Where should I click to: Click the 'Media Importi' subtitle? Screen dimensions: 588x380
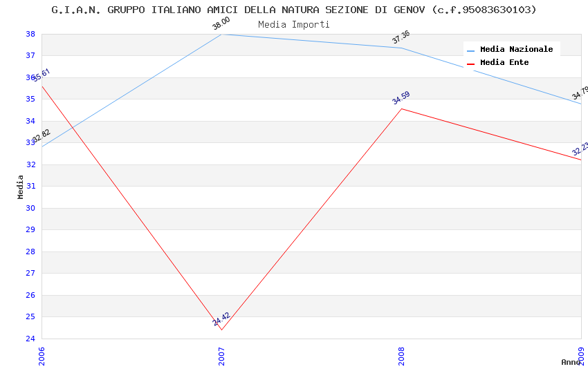(x=293, y=25)
